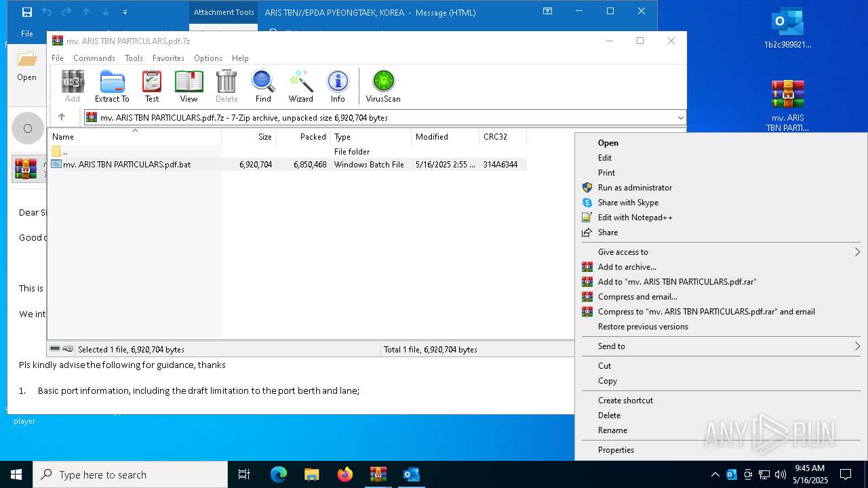This screenshot has width=868, height=488.
Task: Open the Outlook desktop shortcut 1b2c989821
Action: click(788, 28)
